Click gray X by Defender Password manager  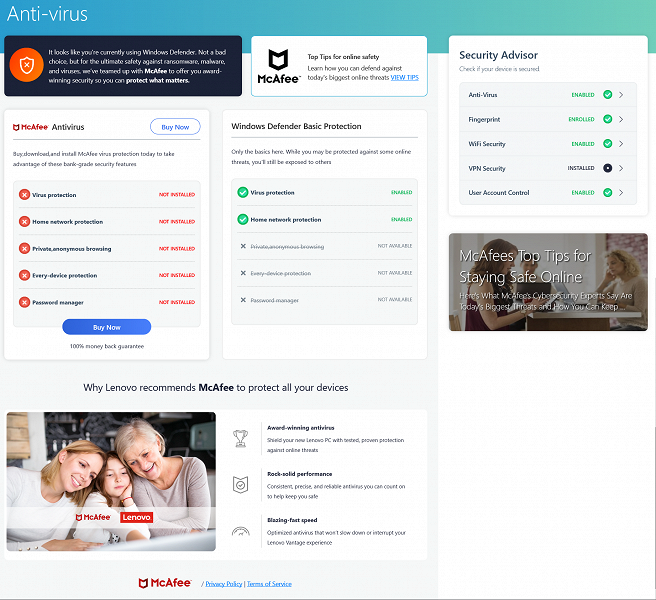tap(243, 300)
